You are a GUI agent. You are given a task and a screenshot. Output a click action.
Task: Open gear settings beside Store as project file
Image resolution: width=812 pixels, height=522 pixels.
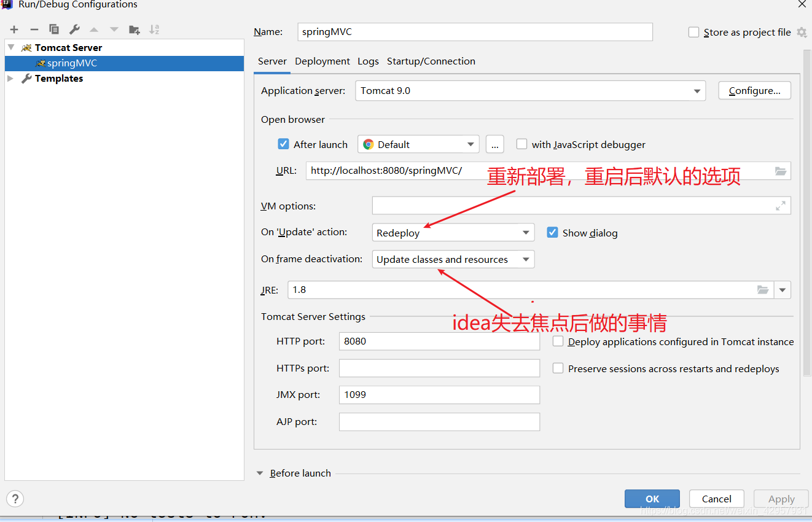pos(802,32)
